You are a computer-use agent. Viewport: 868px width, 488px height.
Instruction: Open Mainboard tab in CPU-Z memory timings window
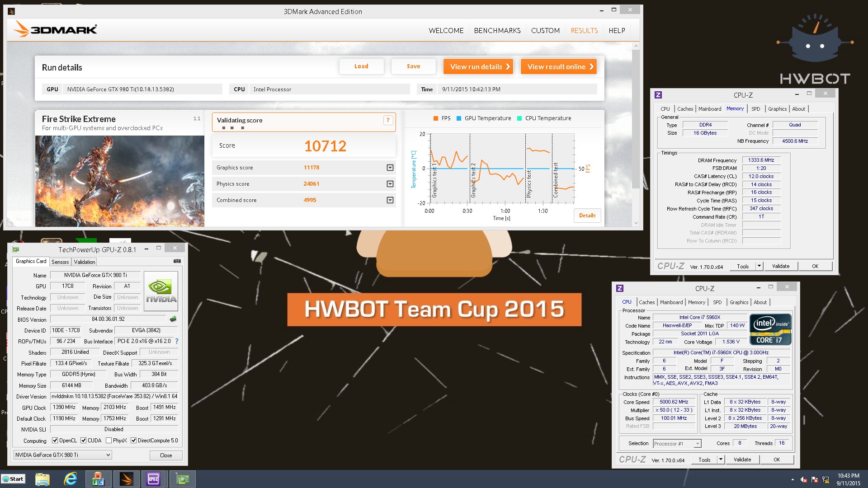click(710, 109)
